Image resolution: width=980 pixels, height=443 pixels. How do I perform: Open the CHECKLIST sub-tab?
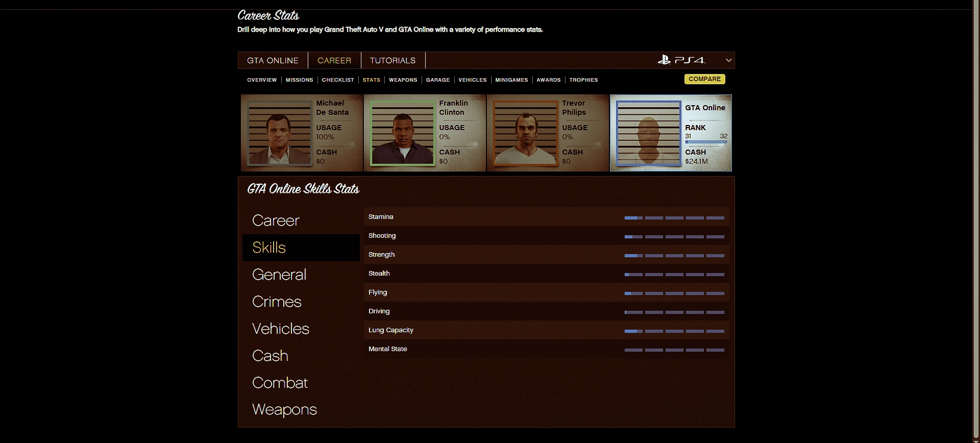(338, 80)
